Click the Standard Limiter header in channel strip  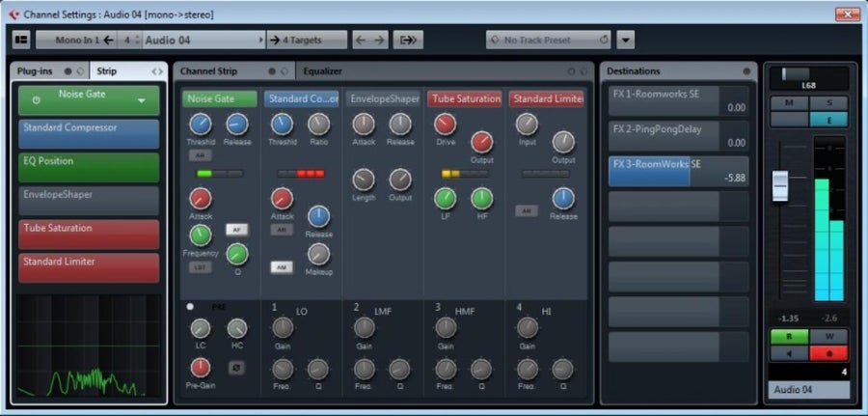coord(546,99)
